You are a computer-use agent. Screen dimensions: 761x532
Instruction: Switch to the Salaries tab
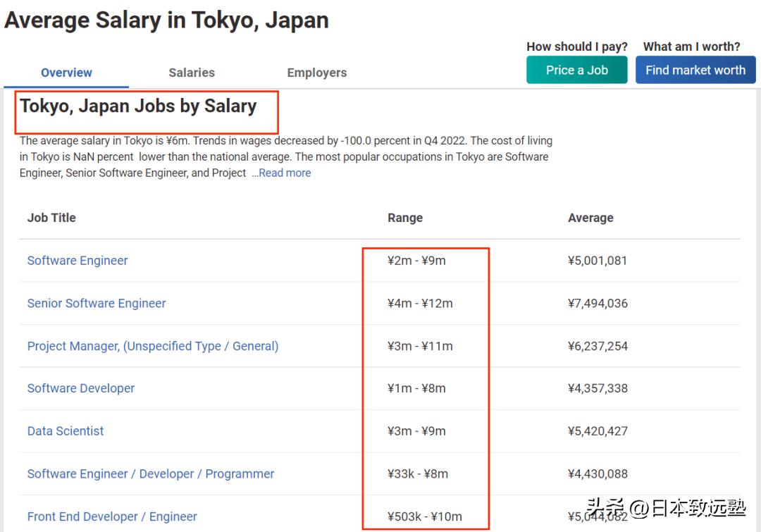click(192, 73)
